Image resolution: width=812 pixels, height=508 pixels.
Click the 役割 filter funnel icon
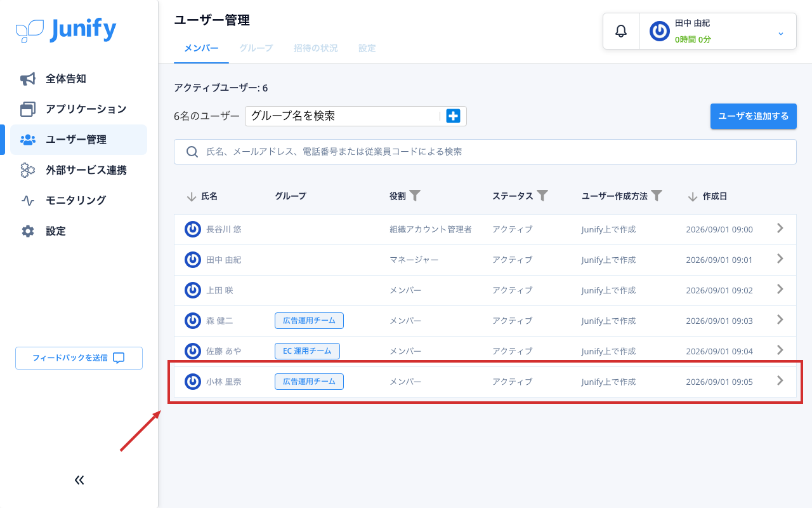point(415,196)
